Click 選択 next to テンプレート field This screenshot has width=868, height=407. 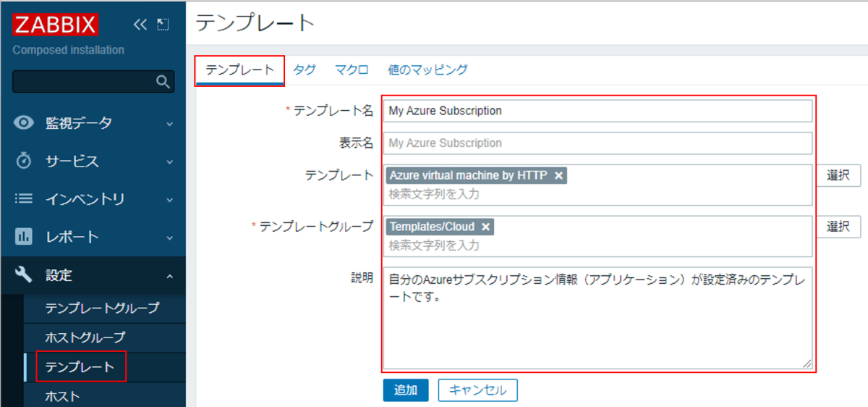coord(838,175)
